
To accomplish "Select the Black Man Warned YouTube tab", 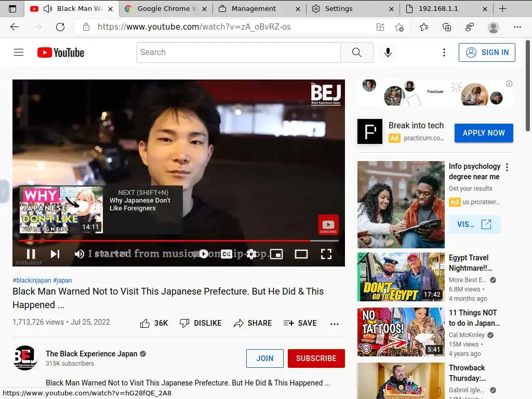I will (72, 9).
